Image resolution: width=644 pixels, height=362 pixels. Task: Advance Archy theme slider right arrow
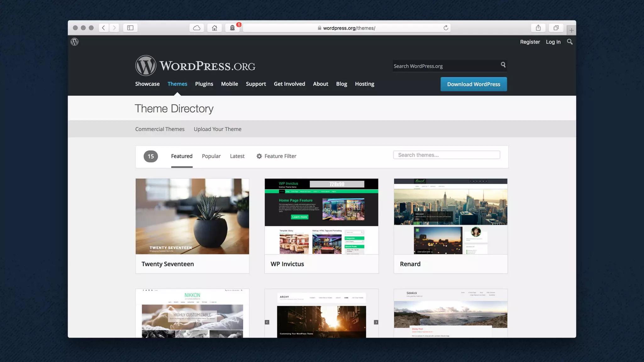[376, 322]
